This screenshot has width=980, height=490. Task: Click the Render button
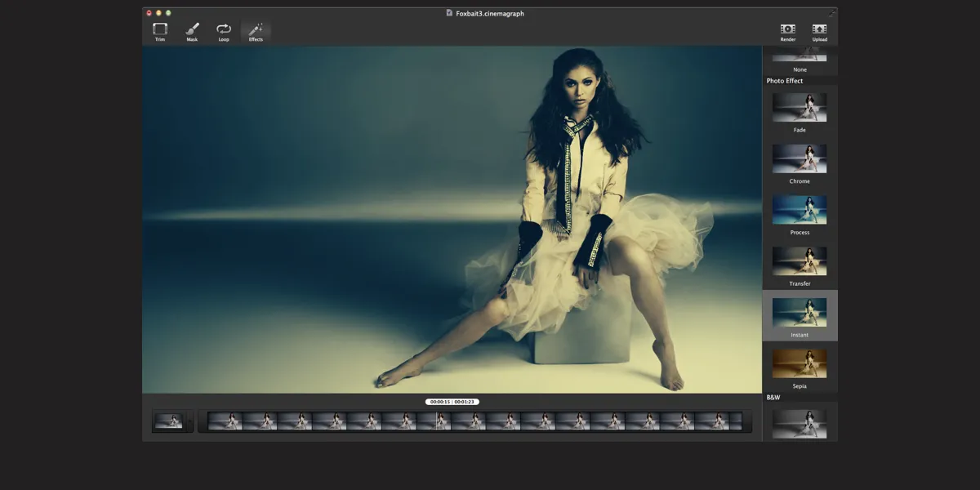point(788,33)
